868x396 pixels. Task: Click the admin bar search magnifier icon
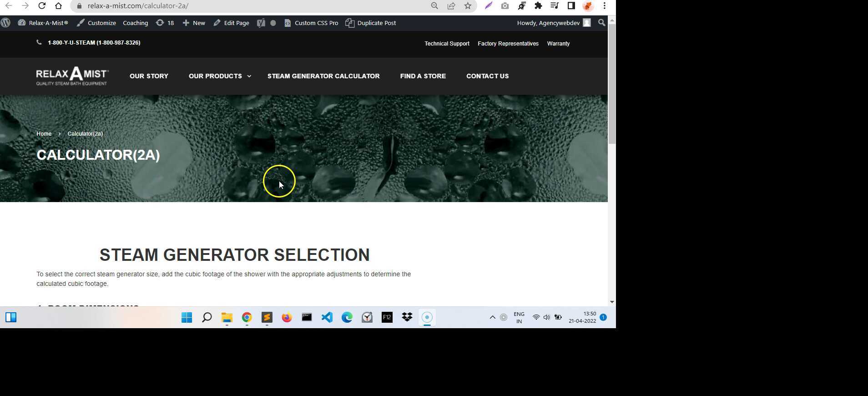coord(601,23)
